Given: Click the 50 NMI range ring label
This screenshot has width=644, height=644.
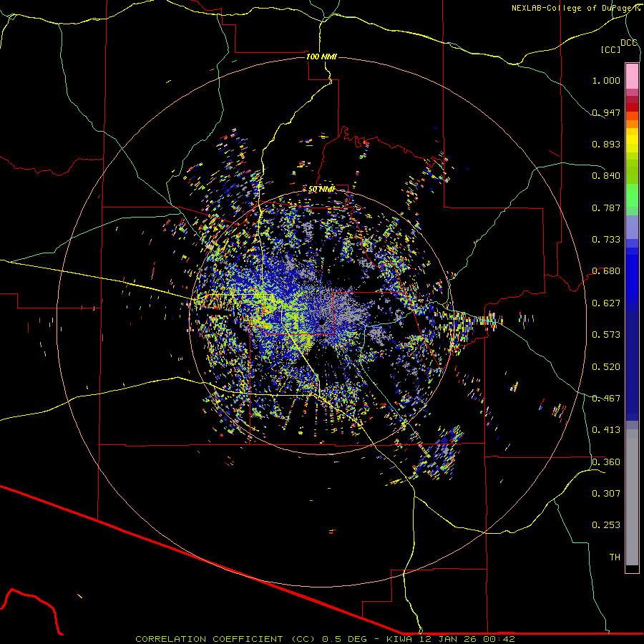Looking at the screenshot, I should pyautogui.click(x=321, y=190).
